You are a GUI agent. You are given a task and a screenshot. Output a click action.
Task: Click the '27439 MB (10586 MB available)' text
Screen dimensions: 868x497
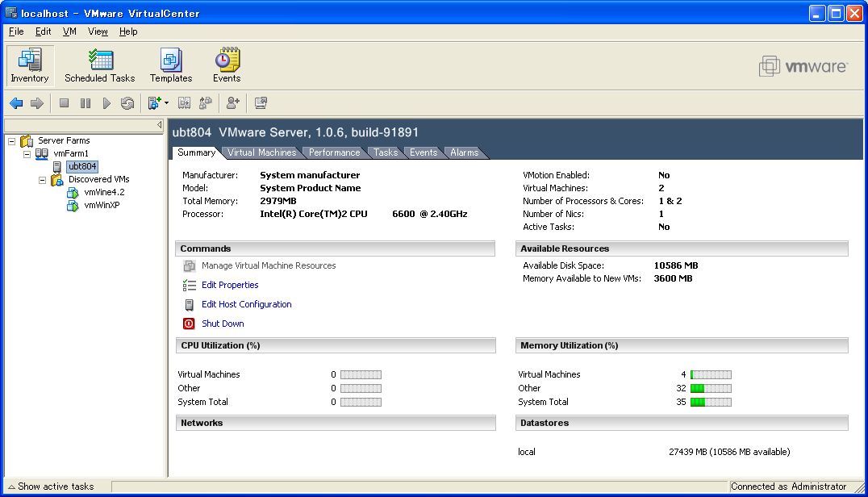pyautogui.click(x=729, y=452)
